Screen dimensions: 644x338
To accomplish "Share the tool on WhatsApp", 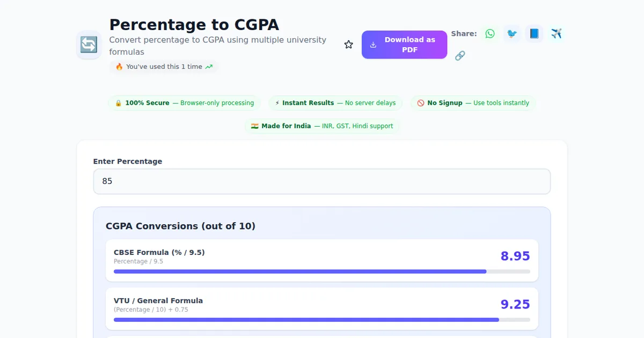I will pos(489,33).
